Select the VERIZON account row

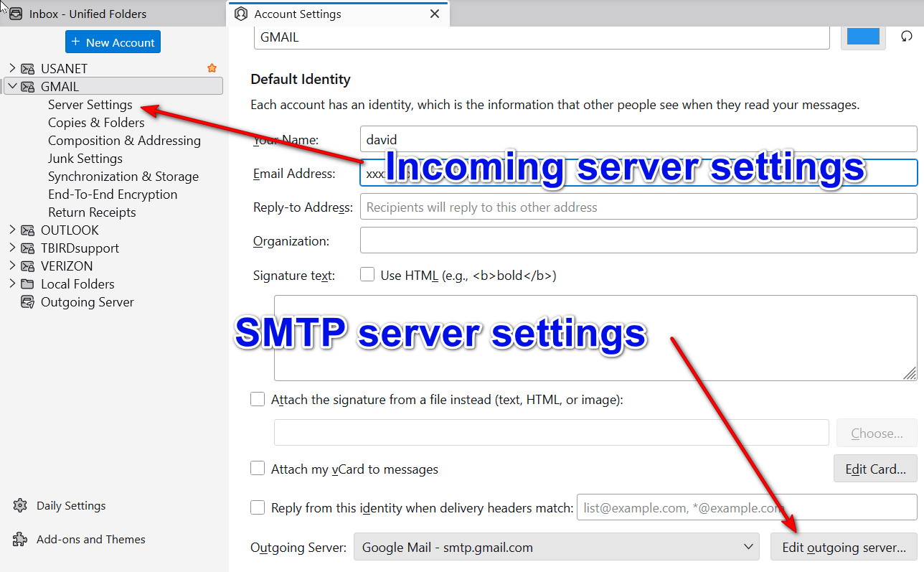pyautogui.click(x=113, y=266)
